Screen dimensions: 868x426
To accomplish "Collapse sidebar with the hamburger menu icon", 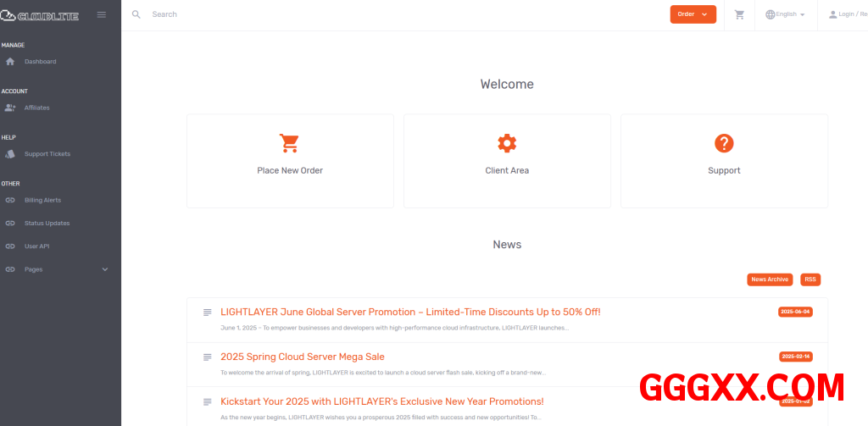I will (102, 14).
